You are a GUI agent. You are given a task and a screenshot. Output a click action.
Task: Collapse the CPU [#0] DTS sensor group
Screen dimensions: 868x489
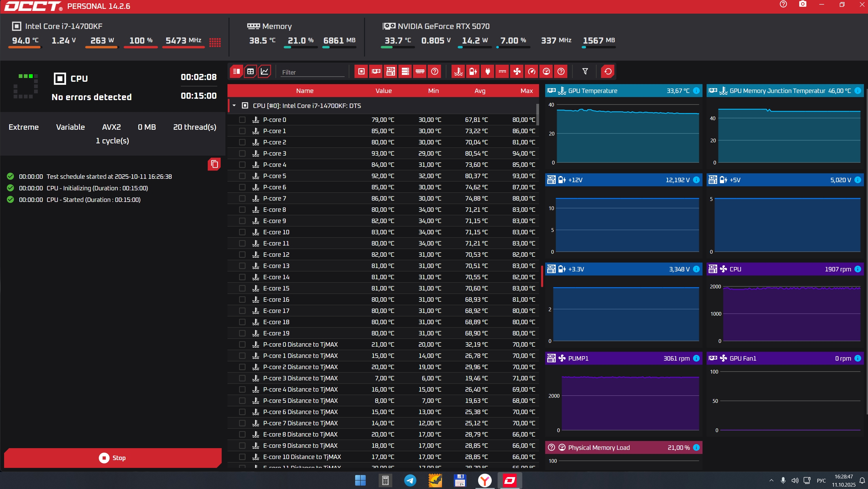234,106
